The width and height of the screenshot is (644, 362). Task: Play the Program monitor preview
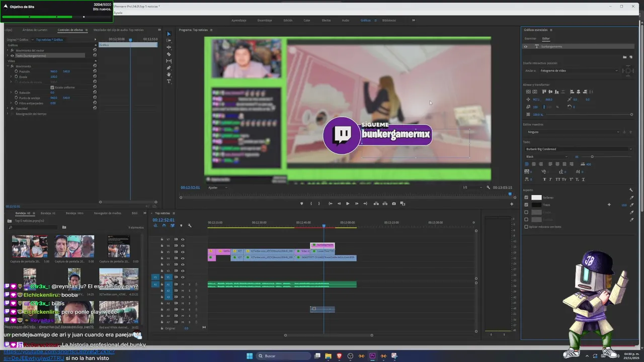pos(347,204)
